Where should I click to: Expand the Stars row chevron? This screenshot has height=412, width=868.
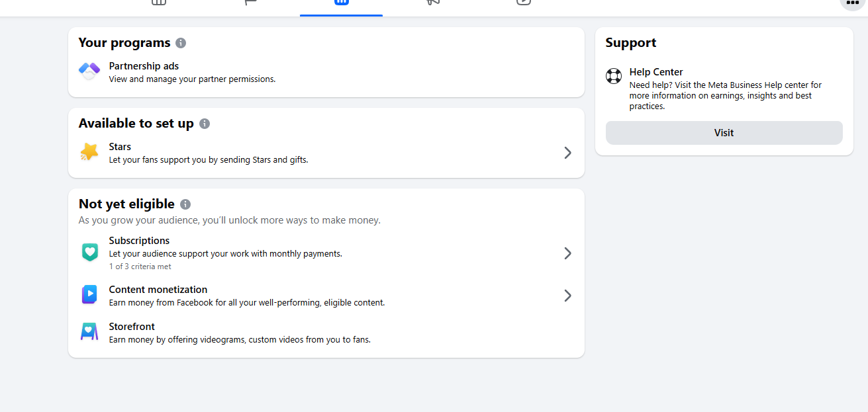[567, 153]
